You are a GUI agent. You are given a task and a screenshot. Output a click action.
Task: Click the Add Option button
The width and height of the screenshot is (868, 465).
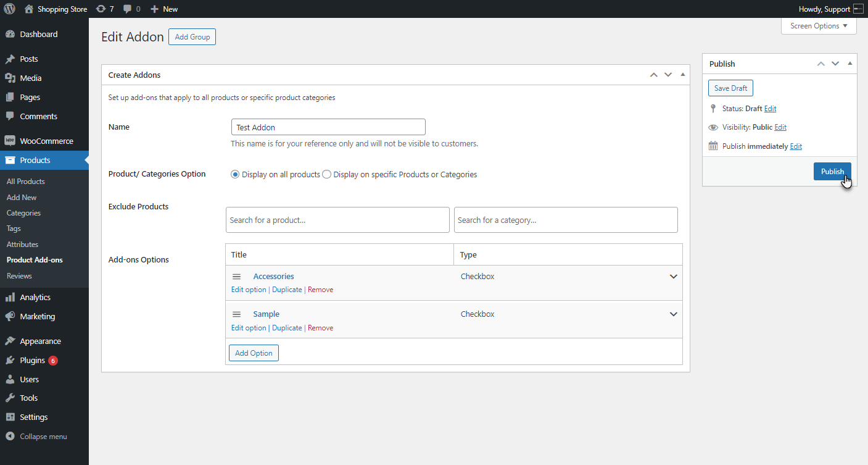254,353
